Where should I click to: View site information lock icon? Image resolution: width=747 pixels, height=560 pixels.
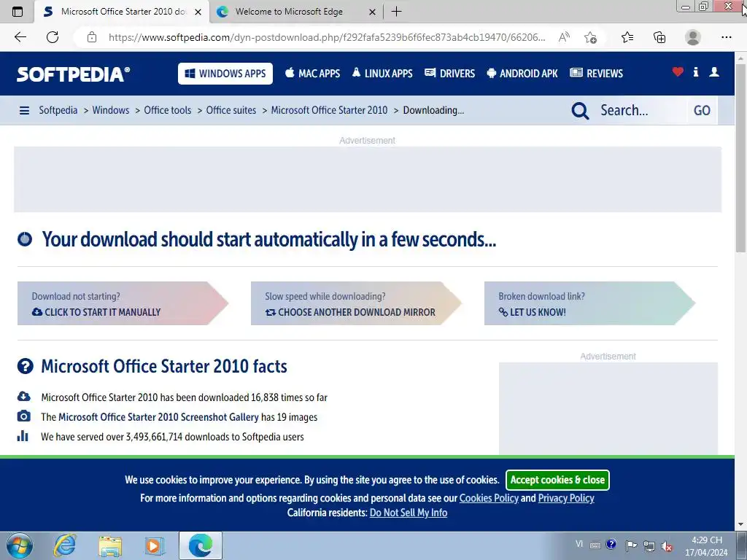click(x=92, y=37)
